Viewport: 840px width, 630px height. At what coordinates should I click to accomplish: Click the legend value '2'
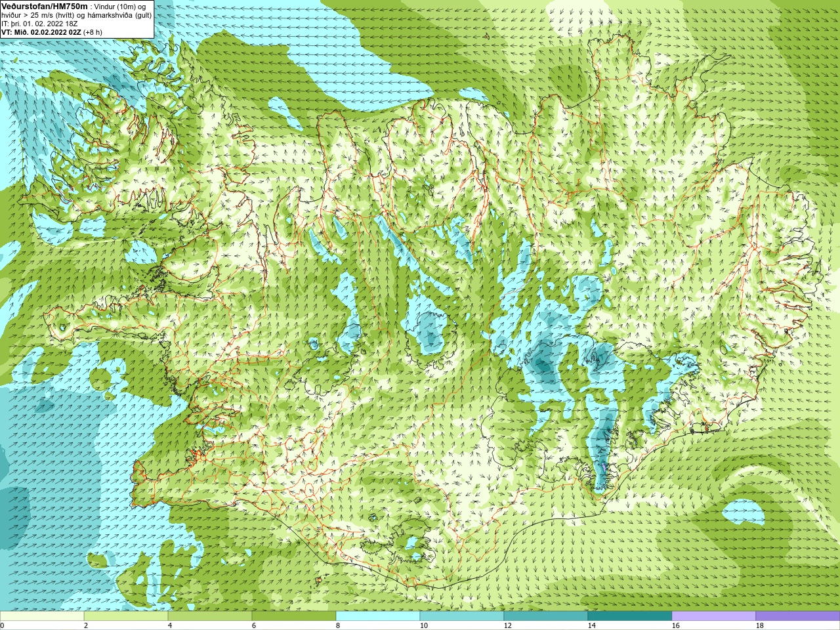pos(86,625)
